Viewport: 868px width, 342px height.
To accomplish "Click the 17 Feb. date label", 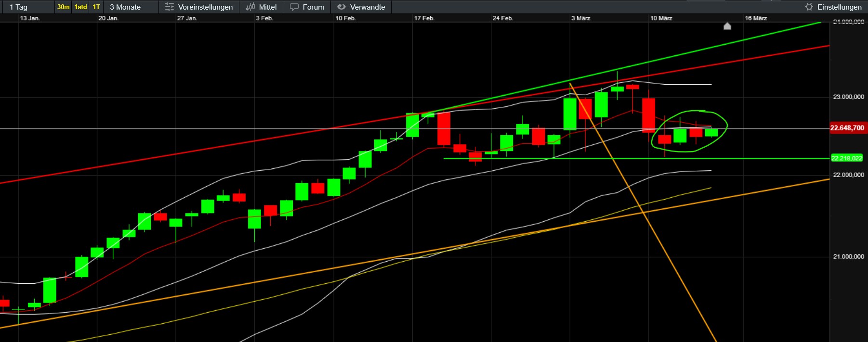I will [x=424, y=18].
